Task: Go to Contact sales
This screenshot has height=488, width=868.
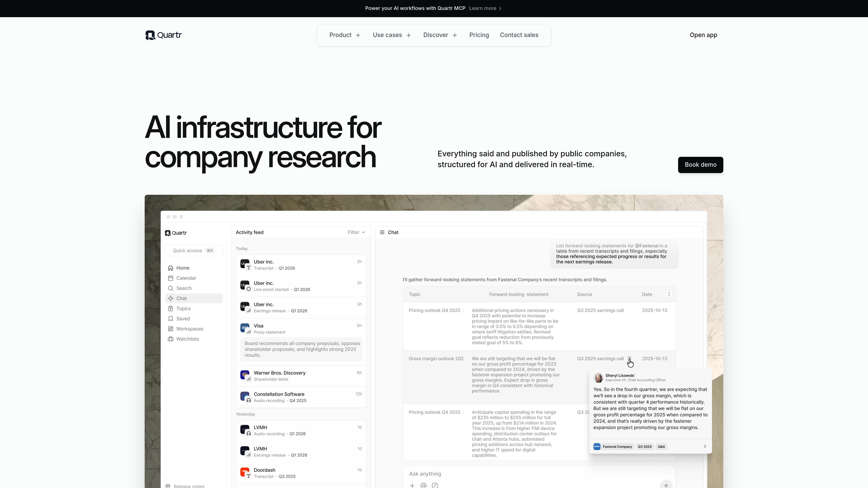Action: [519, 35]
